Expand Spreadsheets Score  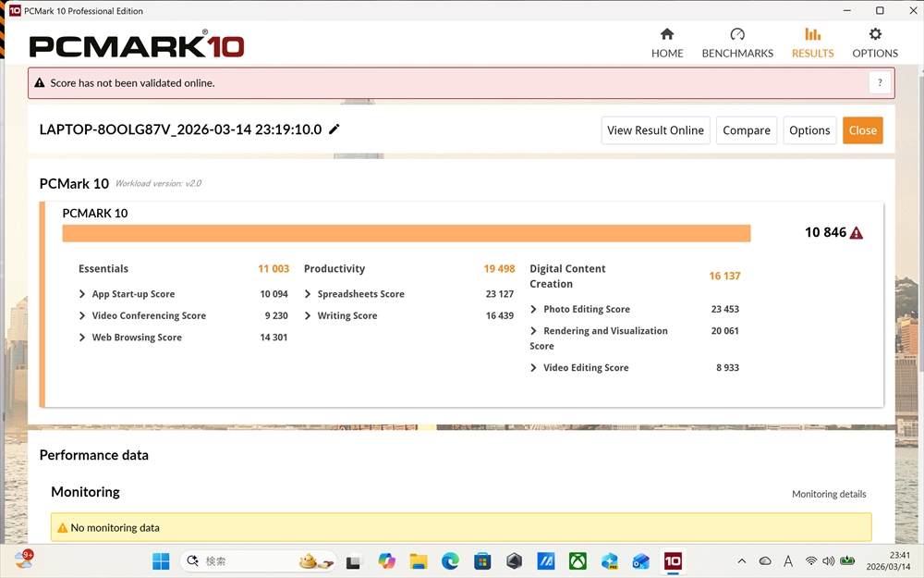[308, 294]
